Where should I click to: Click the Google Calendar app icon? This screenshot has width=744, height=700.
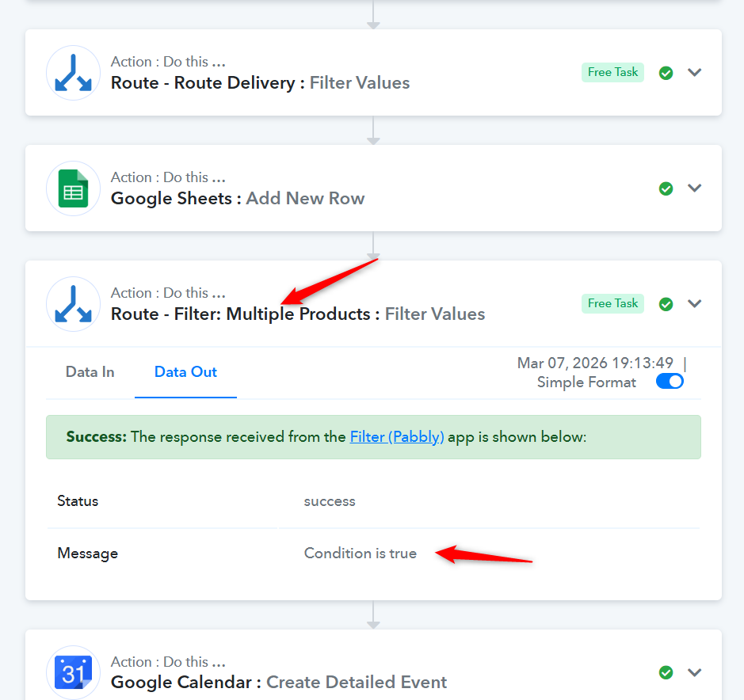73,673
